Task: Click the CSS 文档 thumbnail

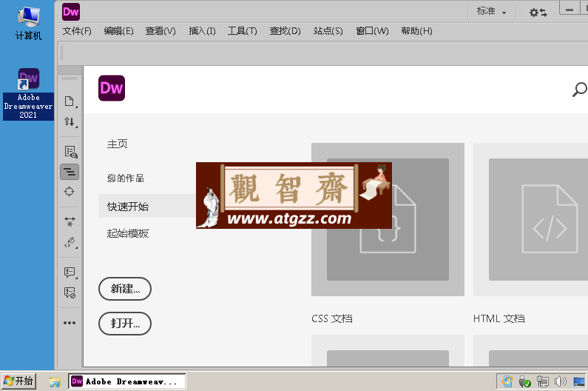Action: (x=388, y=219)
